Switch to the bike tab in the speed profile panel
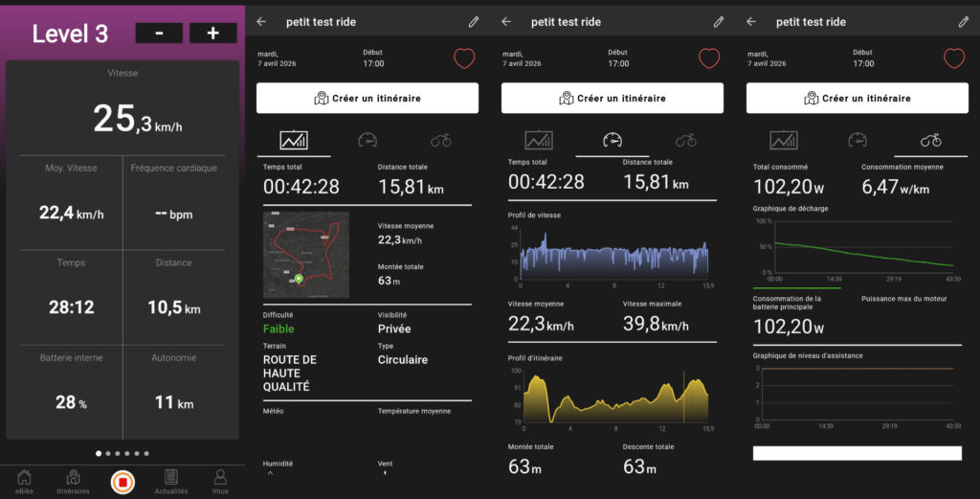 point(685,140)
